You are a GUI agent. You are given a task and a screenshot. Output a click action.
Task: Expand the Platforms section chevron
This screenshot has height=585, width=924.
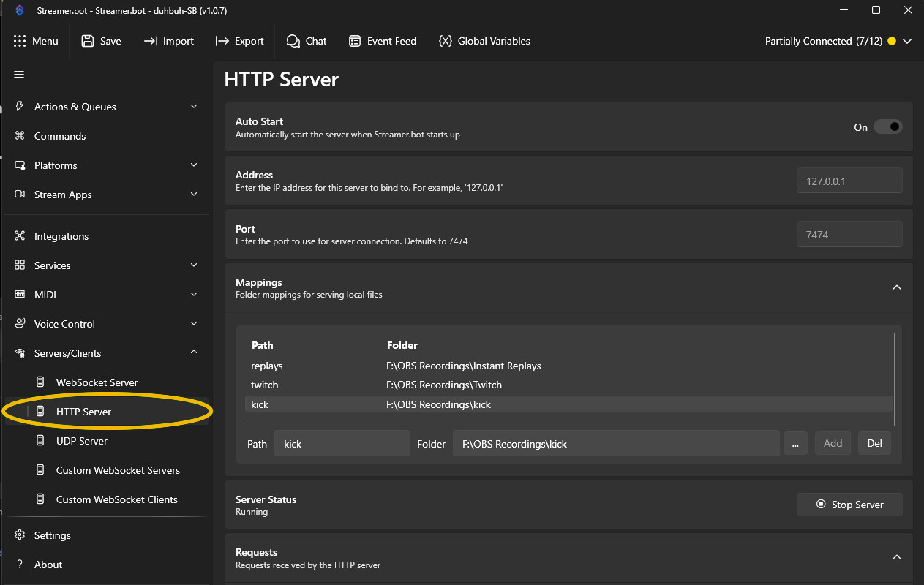(194, 165)
